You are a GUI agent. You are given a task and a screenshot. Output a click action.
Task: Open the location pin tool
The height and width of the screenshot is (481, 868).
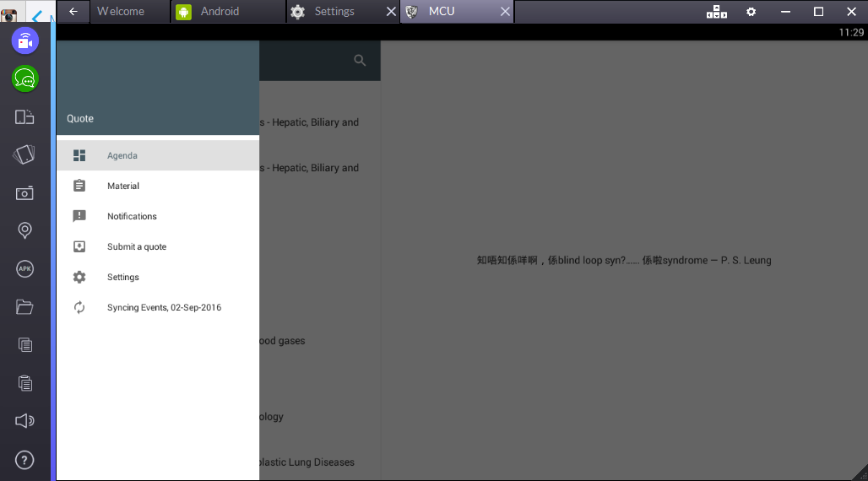point(25,230)
